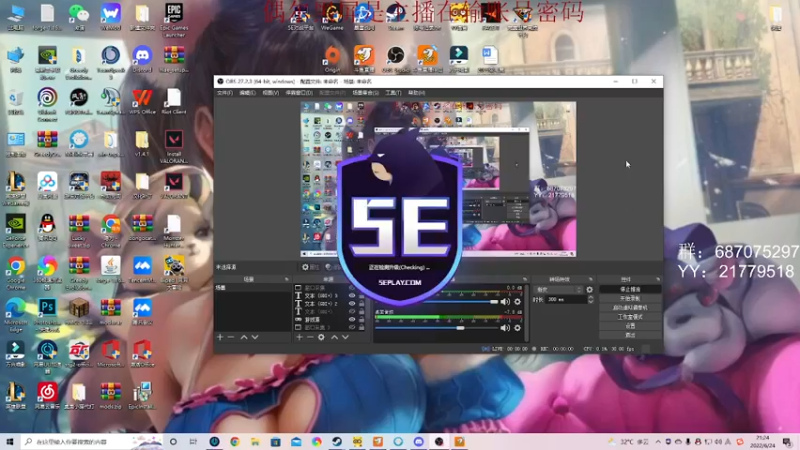
Task: Open settings gear for the Desktop Audio track
Action: coord(517,328)
